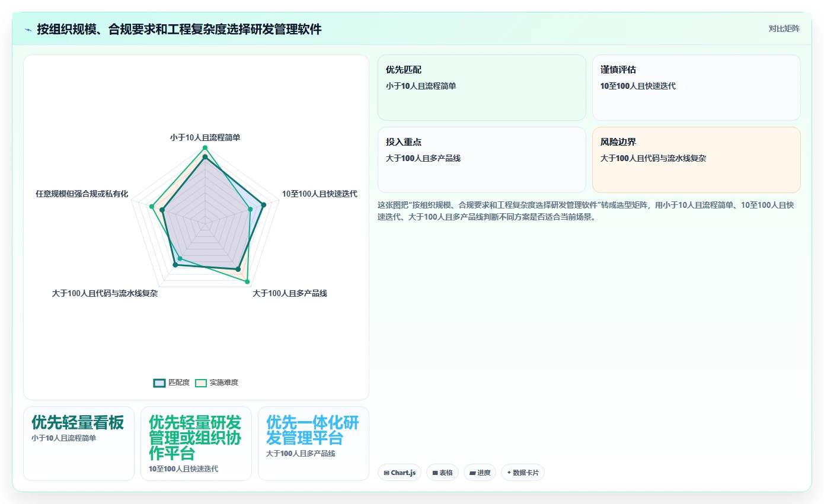Viewport: 824px width, 504px height.
Task: Open the orange 风险边界 card
Action: 697,160
